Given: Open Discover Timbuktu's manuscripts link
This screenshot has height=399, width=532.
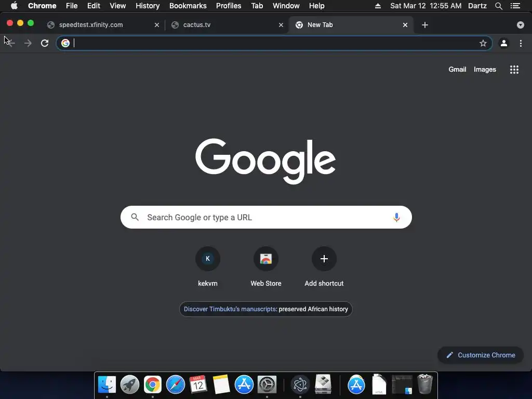Looking at the screenshot, I should click(x=230, y=309).
